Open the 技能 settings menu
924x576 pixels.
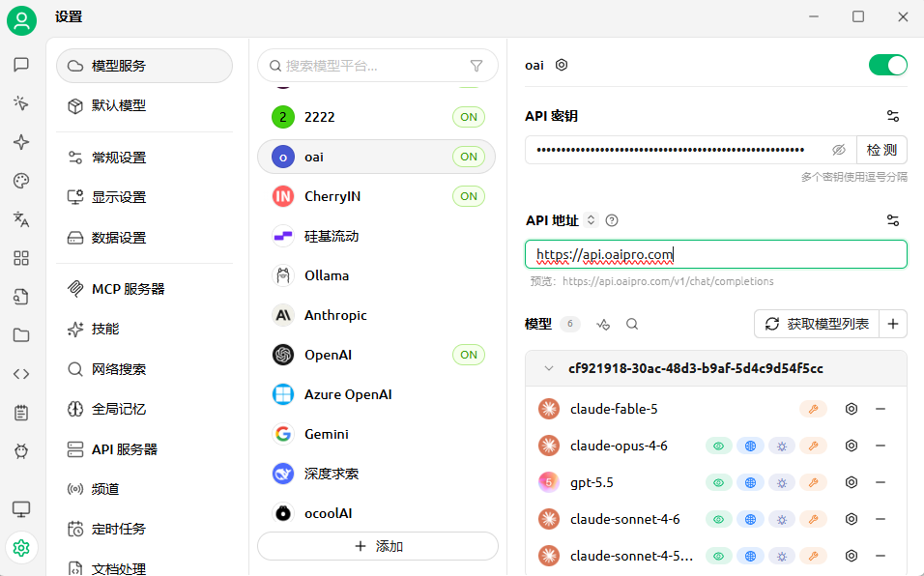coord(144,329)
